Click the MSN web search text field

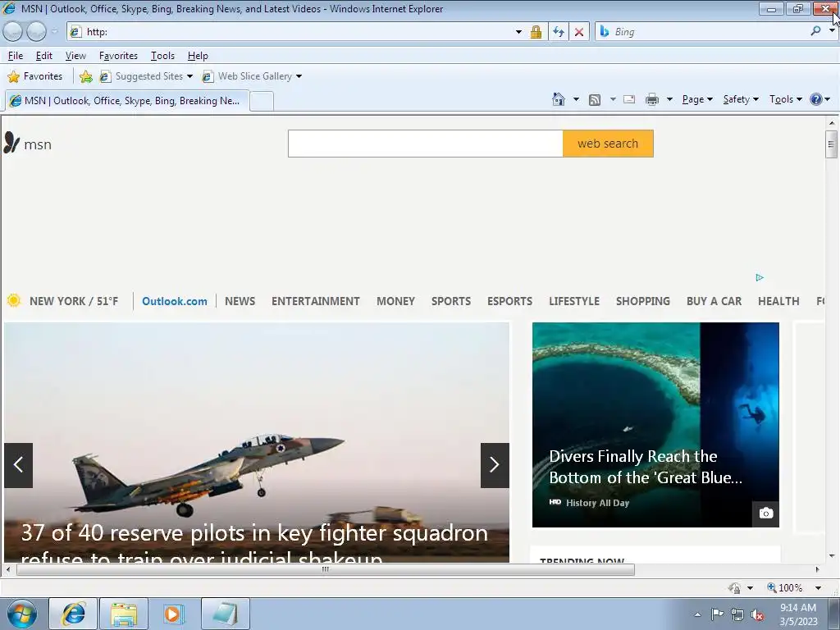pos(426,144)
